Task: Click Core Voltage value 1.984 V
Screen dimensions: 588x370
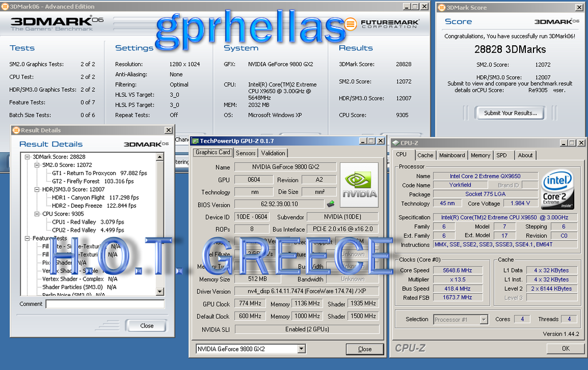Action: (520, 203)
